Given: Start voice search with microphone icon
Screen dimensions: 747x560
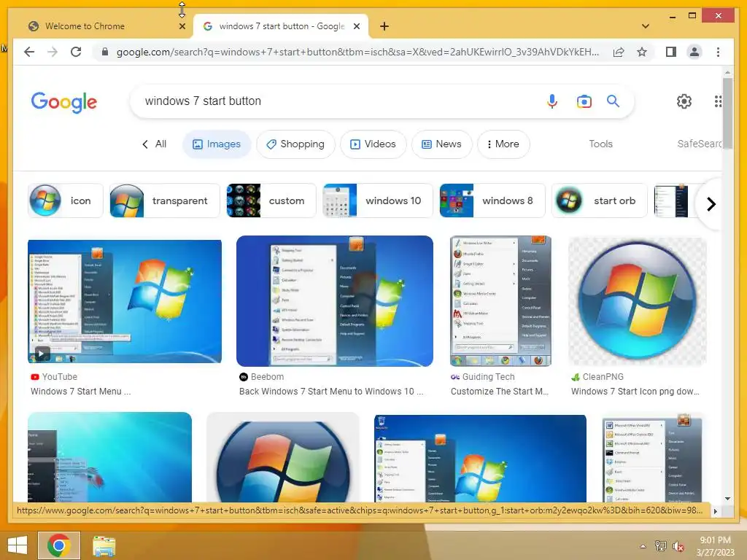Looking at the screenshot, I should click(x=552, y=101).
